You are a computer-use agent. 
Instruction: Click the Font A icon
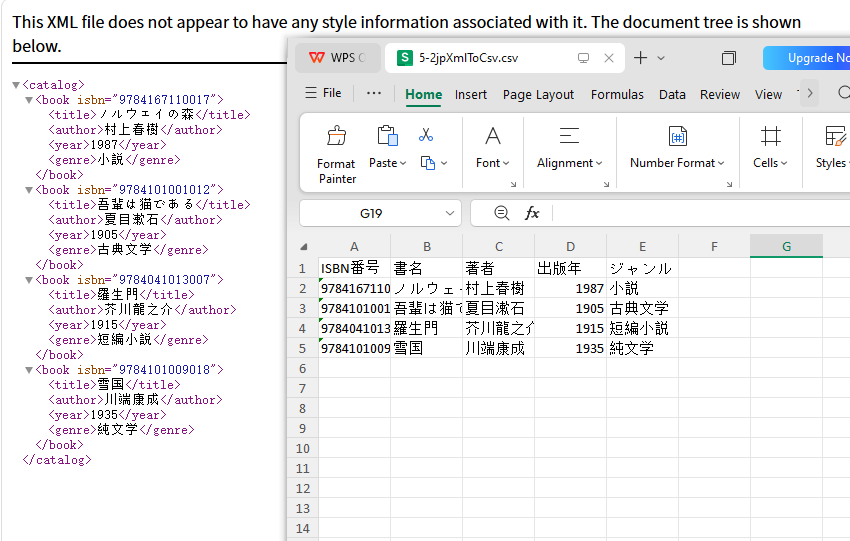[x=493, y=136]
